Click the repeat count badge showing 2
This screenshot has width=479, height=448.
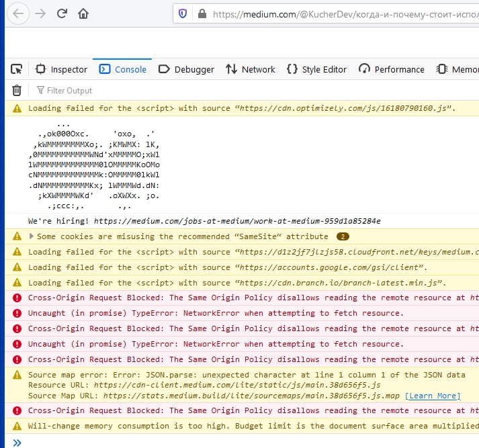(343, 236)
